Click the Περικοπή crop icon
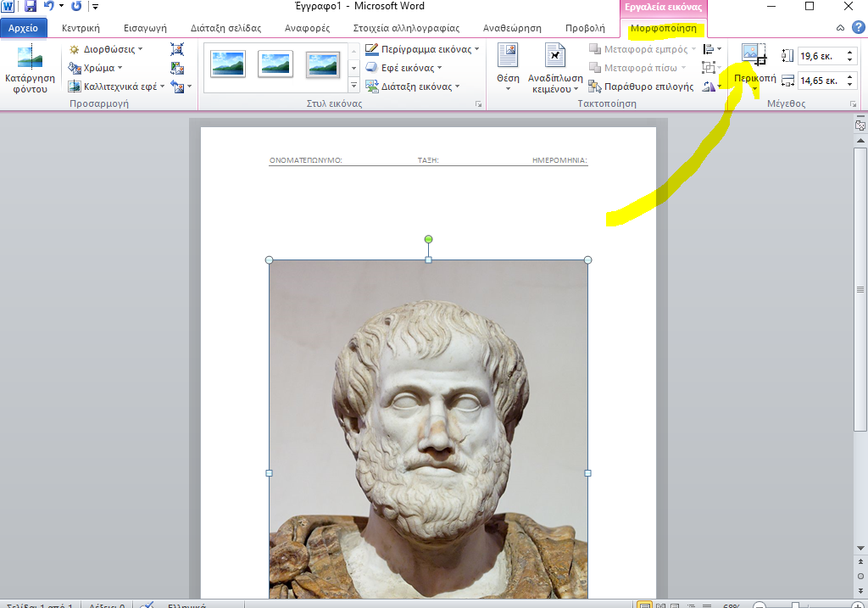Image resolution: width=868 pixels, height=608 pixels. point(754,56)
